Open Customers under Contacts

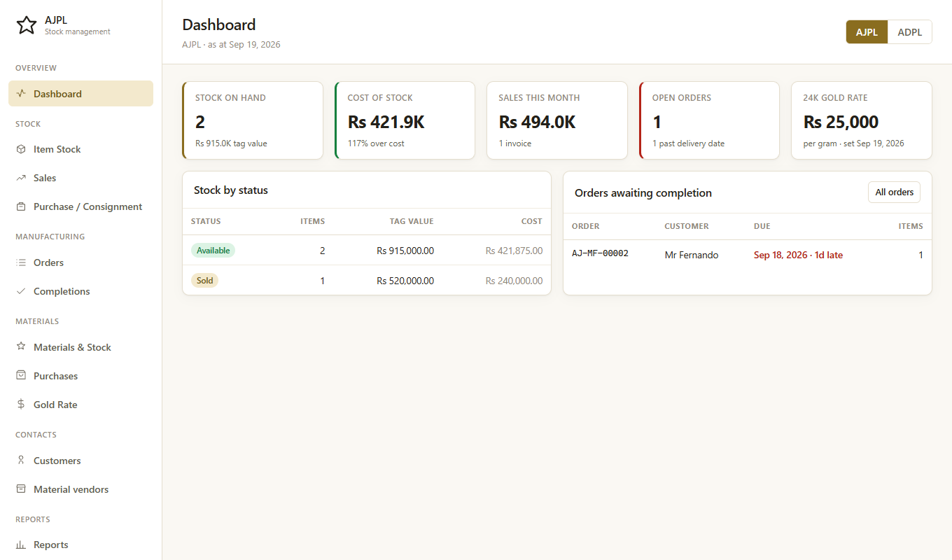80,461
